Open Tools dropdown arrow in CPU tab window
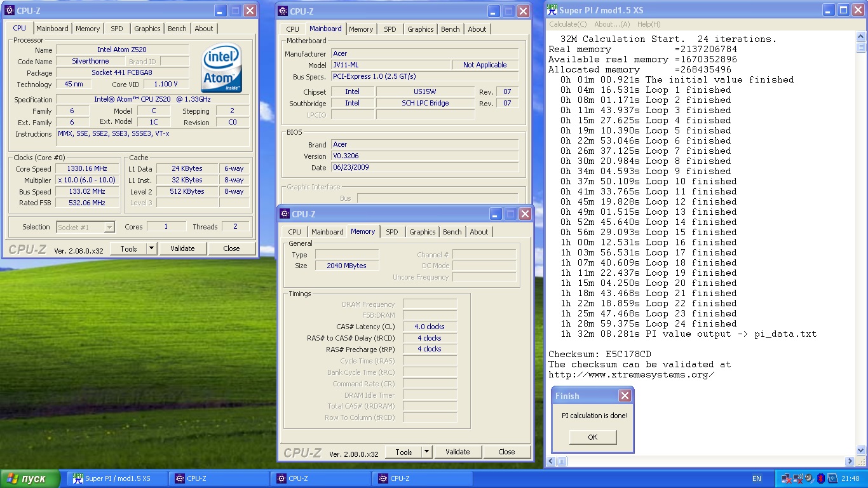The width and height of the screenshot is (868, 488). point(151,248)
